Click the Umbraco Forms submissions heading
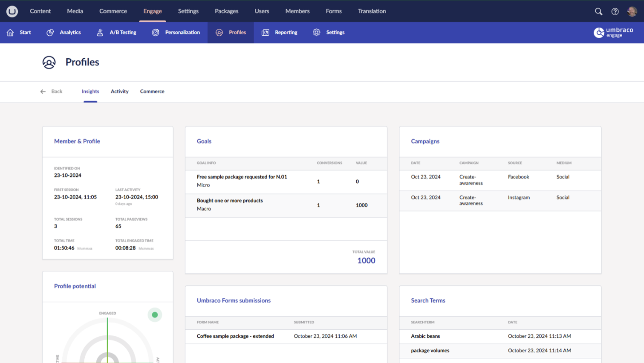644x363 pixels. pos(234,300)
